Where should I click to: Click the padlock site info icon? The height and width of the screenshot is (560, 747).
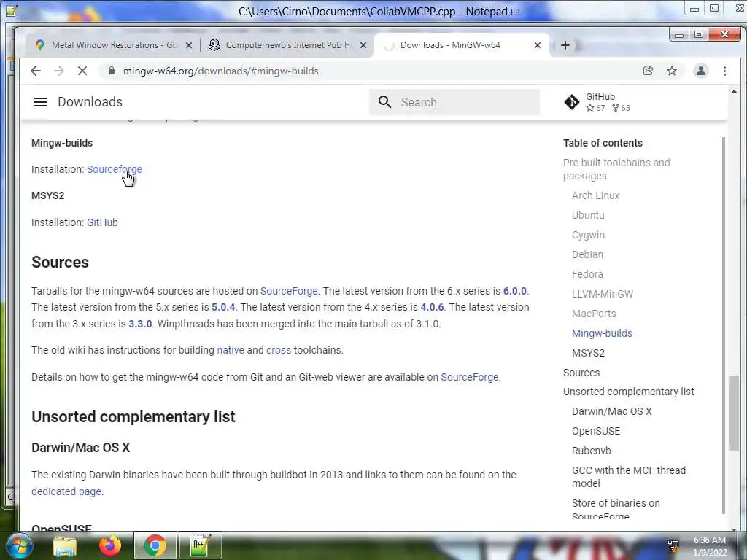click(x=112, y=71)
